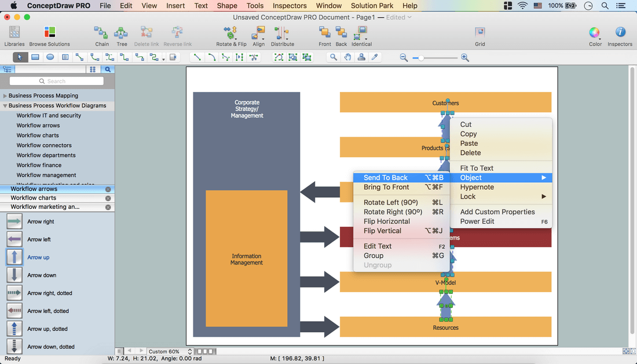Select the Workflow finance library
This screenshot has width=637, height=364.
click(x=39, y=165)
